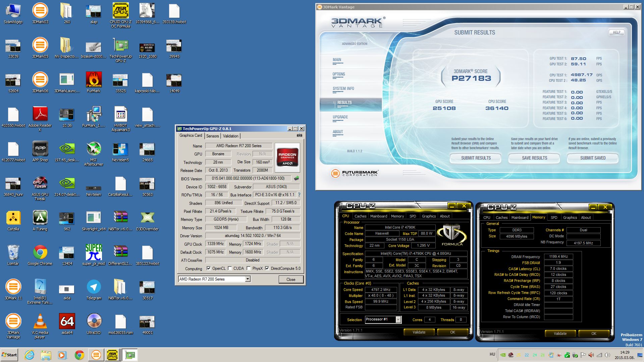
Task: Launch MSI Afterburner shortcut
Action: tap(94, 154)
